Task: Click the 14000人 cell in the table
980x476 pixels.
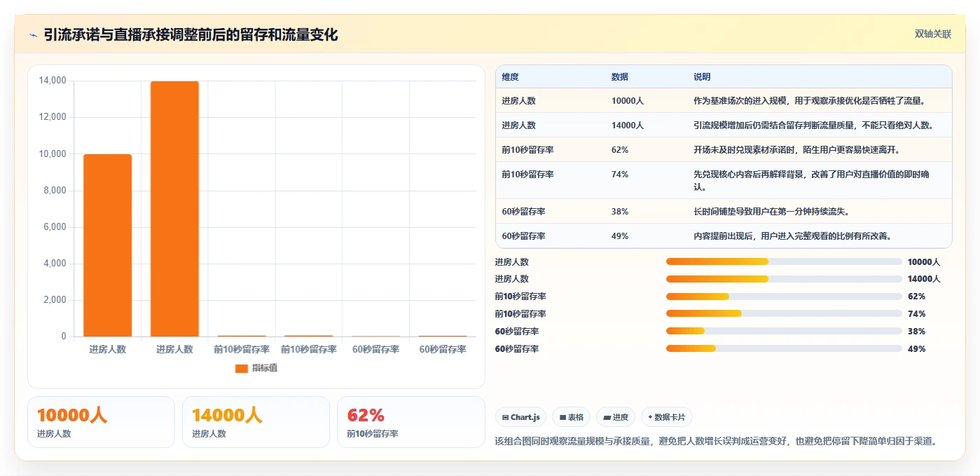Action: [x=628, y=125]
